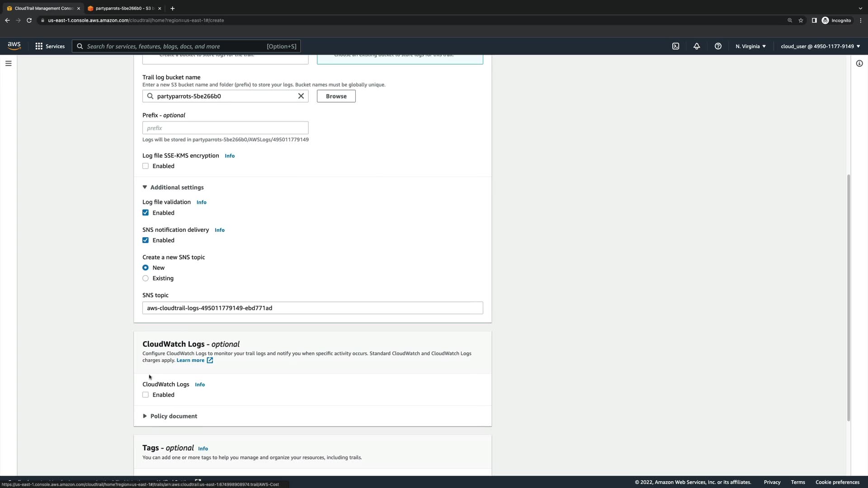868x488 pixels.
Task: Open the Services grid menu
Action: click(50, 46)
